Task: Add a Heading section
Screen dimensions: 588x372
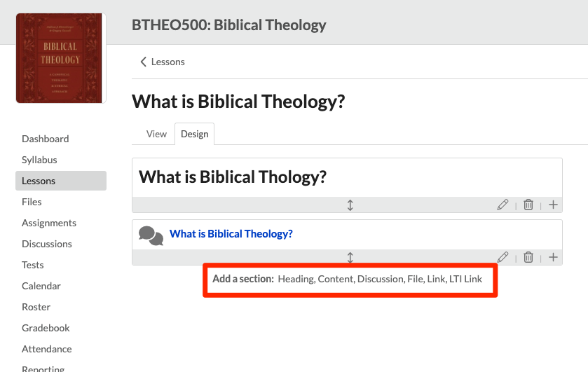Action: 296,279
